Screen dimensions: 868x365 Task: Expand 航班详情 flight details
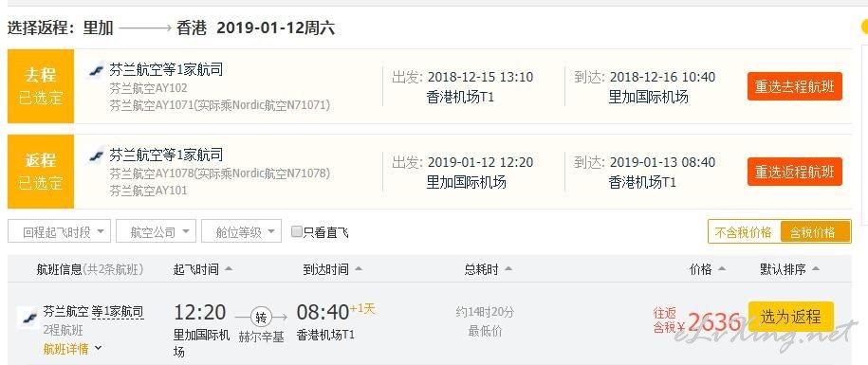coord(72,349)
